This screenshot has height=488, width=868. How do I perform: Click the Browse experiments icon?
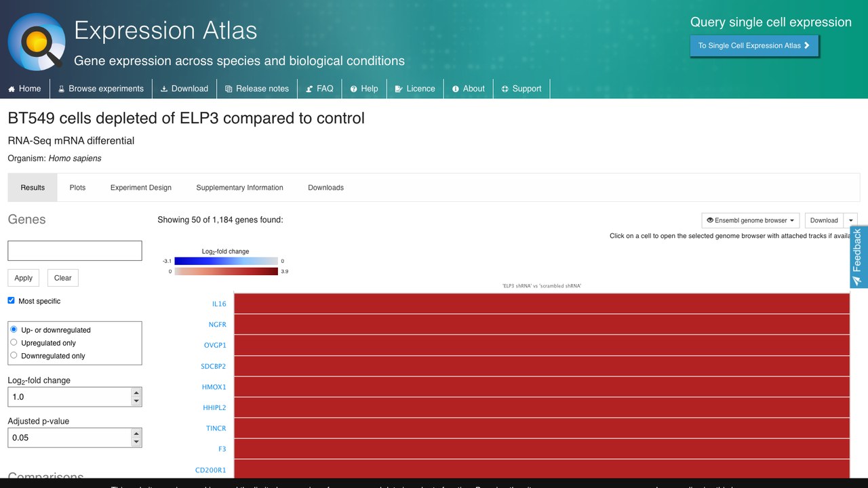[x=61, y=89]
